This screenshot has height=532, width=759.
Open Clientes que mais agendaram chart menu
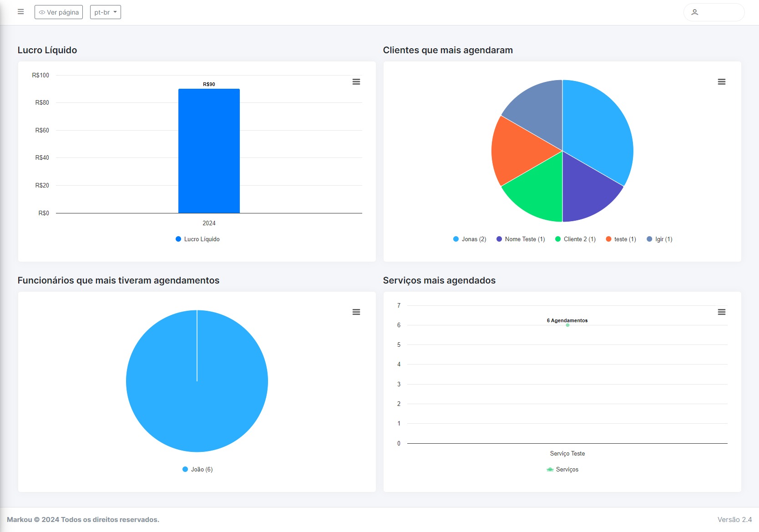[x=722, y=82]
